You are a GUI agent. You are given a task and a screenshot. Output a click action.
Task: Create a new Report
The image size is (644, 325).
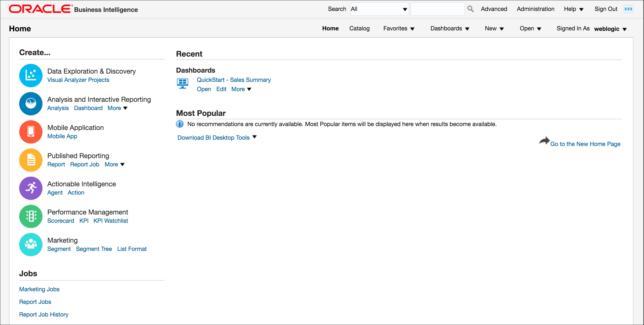[56, 164]
